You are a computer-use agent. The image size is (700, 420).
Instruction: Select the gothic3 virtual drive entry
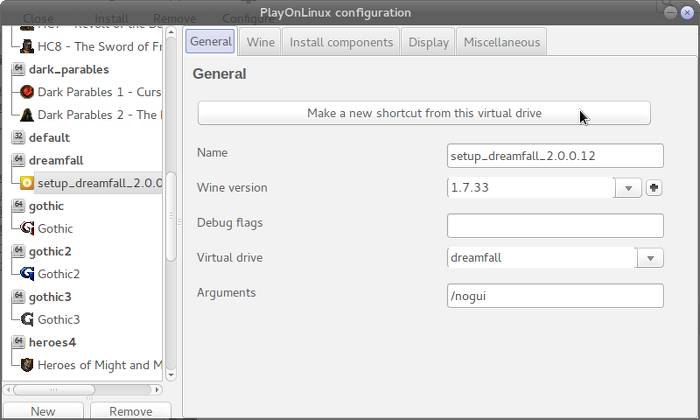coord(50,297)
